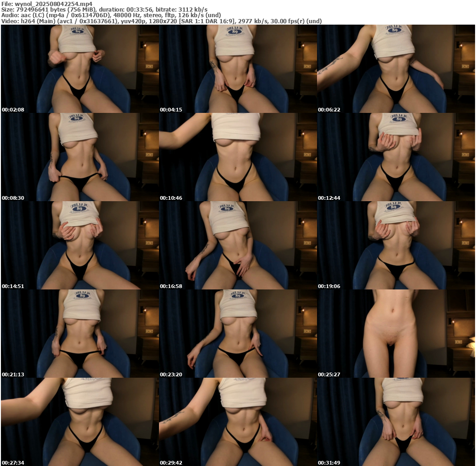
Task: Click the 00:12:44 timestamp label
Action: point(329,198)
